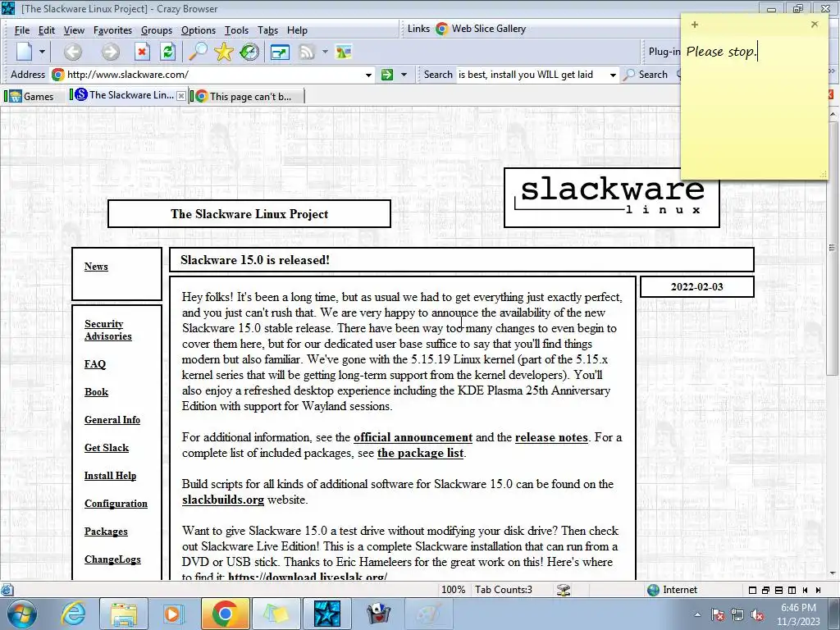Switch to This page can't b... tab
The width and height of the screenshot is (840, 630).
[x=247, y=97]
